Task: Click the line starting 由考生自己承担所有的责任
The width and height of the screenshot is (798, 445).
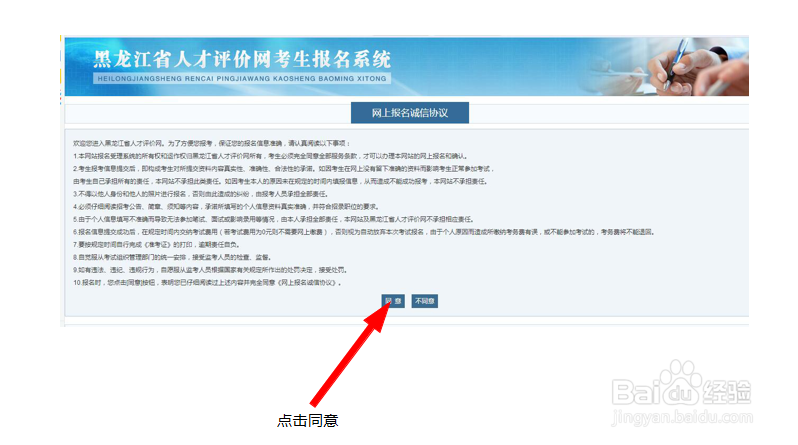Action: coord(280,181)
